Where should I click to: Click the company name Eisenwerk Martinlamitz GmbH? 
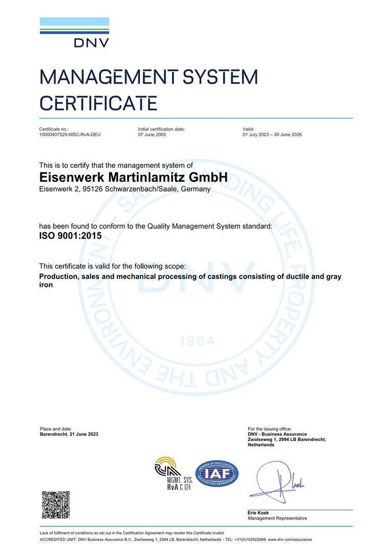coord(133,177)
